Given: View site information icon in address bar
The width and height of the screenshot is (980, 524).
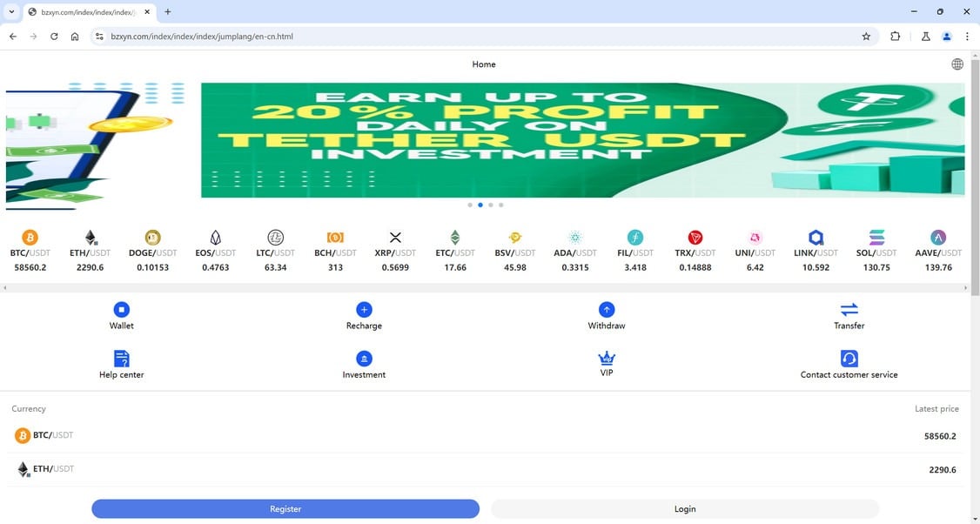Looking at the screenshot, I should pos(98,37).
